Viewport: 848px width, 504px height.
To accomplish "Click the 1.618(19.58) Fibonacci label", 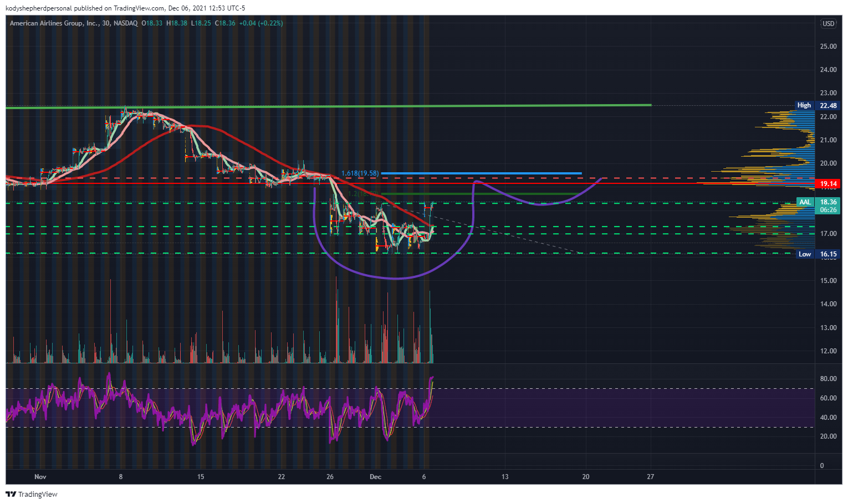I will tap(360, 173).
